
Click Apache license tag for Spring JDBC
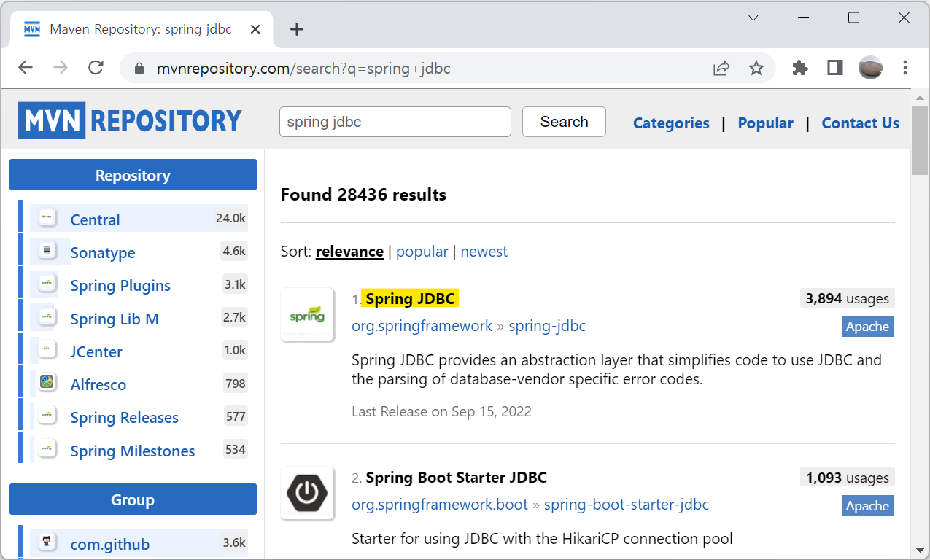pyautogui.click(x=867, y=327)
